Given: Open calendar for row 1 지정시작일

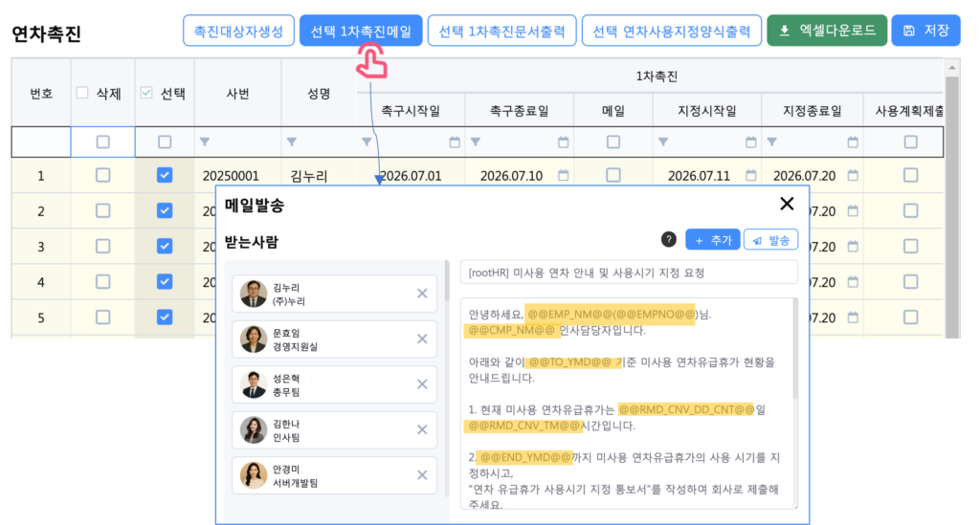Looking at the screenshot, I should [751, 176].
